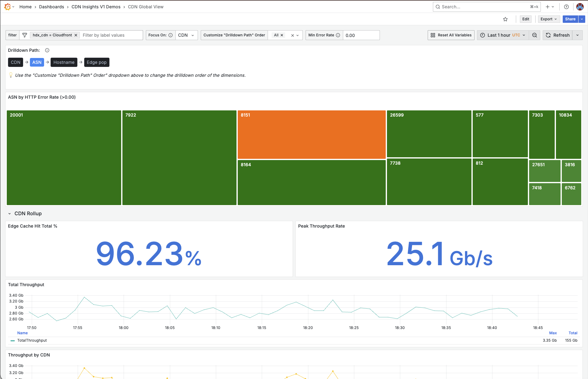The width and height of the screenshot is (588, 379).
Task: Select the orange 8151 ASN treemap tile
Action: [x=311, y=134]
